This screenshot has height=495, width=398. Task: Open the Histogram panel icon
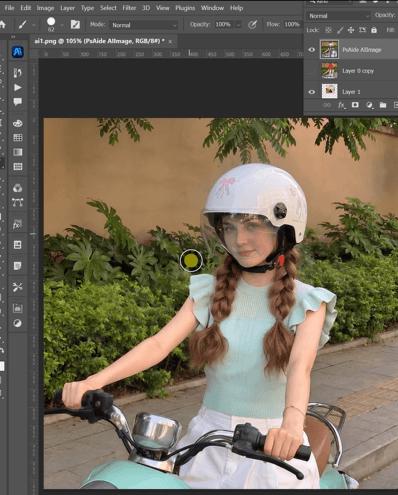[x=17, y=308]
